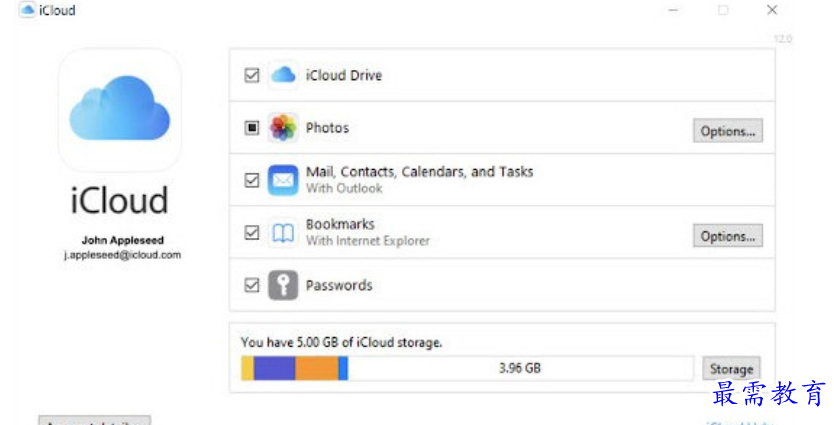Click the iCloud Drive cloud icon
This screenshot has width=834, height=425.
coord(283,75)
